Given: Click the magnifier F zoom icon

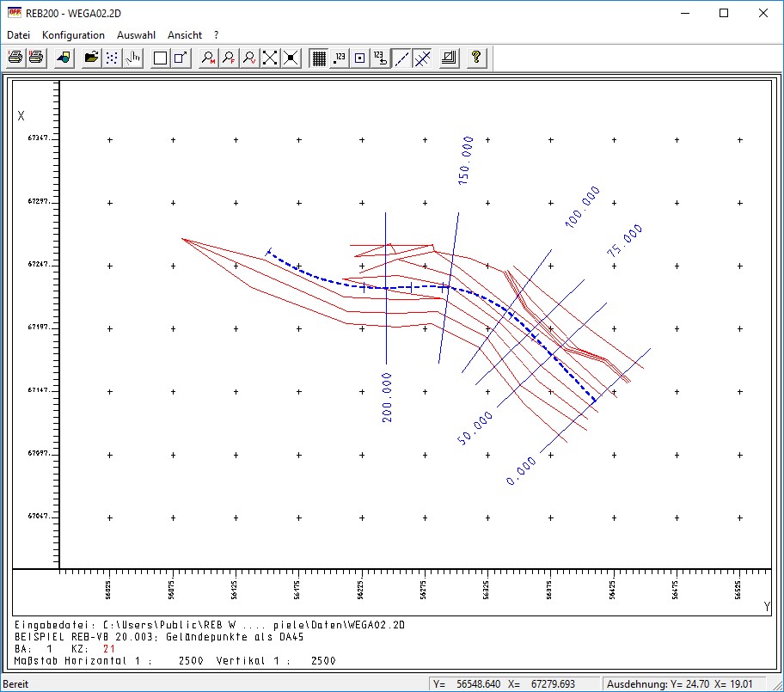Looking at the screenshot, I should click(229, 58).
